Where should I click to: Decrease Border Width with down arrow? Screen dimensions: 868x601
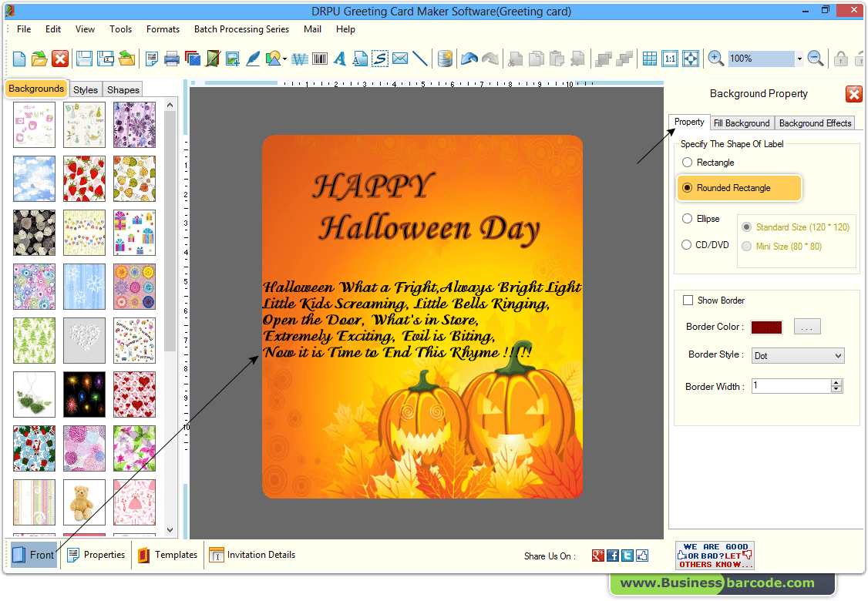(836, 389)
